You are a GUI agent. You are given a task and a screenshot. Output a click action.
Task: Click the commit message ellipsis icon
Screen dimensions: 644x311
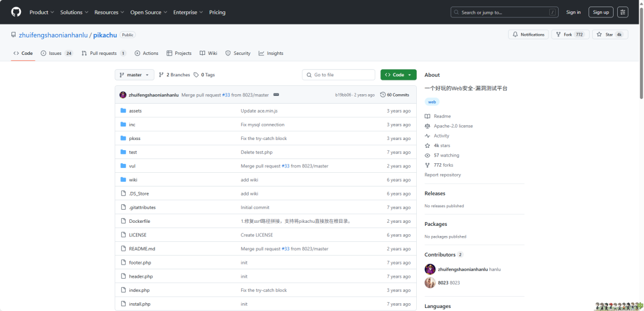276,95
